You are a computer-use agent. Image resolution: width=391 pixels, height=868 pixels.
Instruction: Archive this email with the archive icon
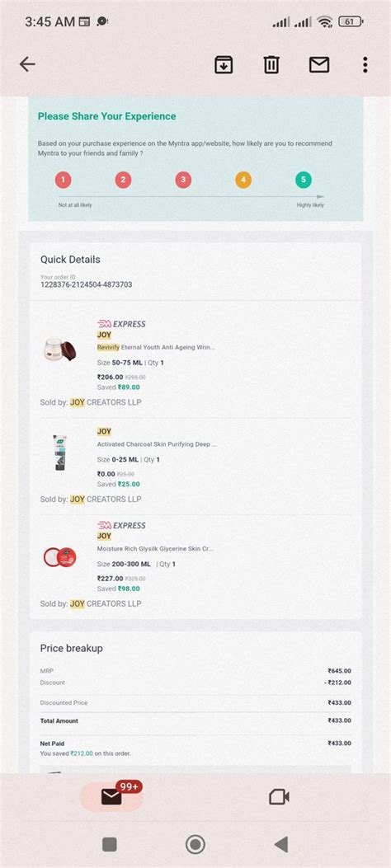[x=224, y=65]
